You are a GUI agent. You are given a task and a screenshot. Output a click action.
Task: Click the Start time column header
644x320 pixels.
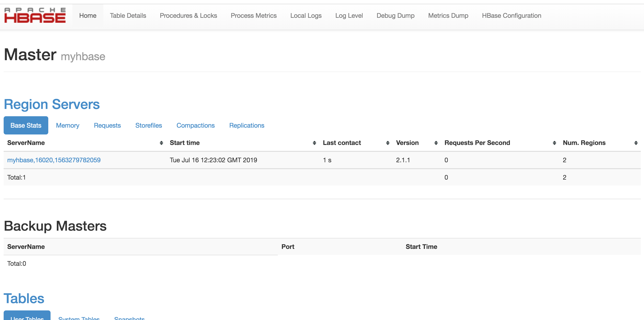point(184,143)
